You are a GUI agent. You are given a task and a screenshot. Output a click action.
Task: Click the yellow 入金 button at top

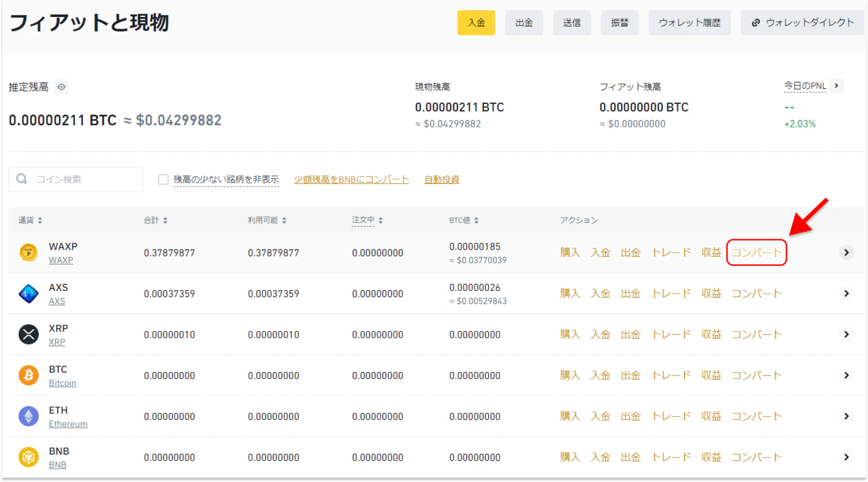click(476, 23)
